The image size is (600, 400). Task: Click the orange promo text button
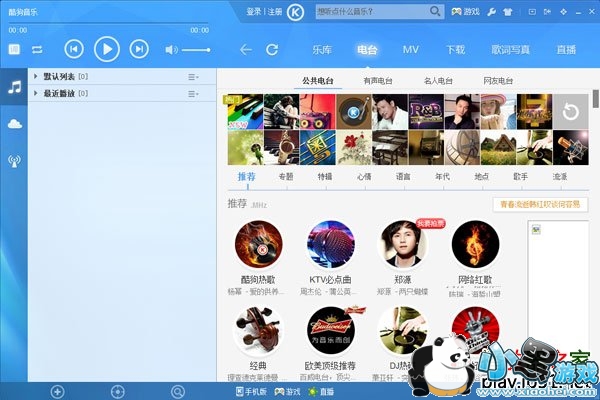pyautogui.click(x=540, y=204)
